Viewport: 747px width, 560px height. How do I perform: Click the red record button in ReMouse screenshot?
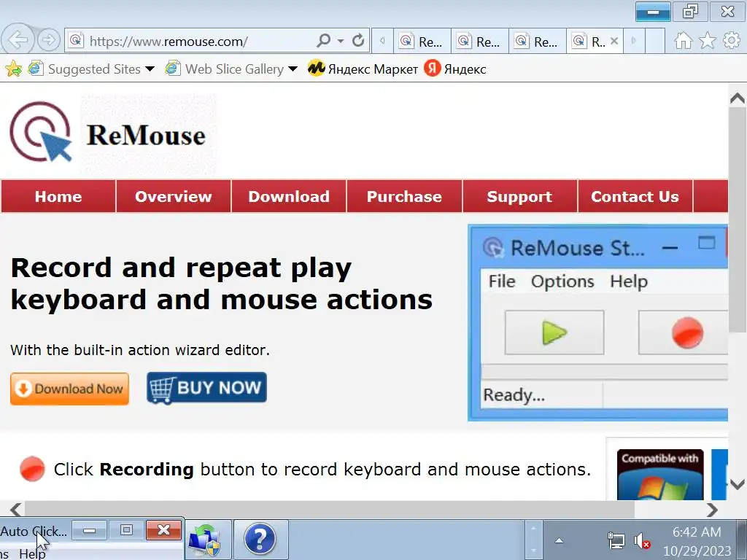click(x=684, y=332)
